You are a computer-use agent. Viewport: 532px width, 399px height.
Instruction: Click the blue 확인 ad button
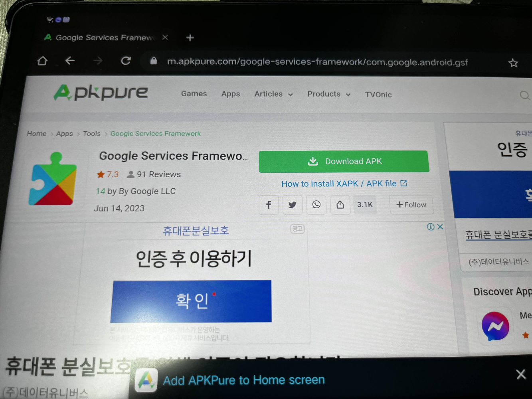pyautogui.click(x=192, y=301)
